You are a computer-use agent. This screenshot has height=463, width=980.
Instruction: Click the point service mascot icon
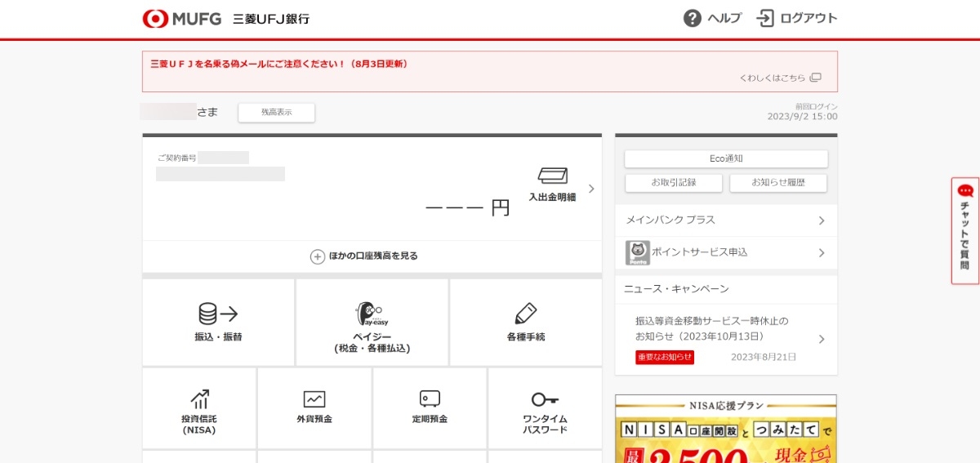click(x=638, y=253)
